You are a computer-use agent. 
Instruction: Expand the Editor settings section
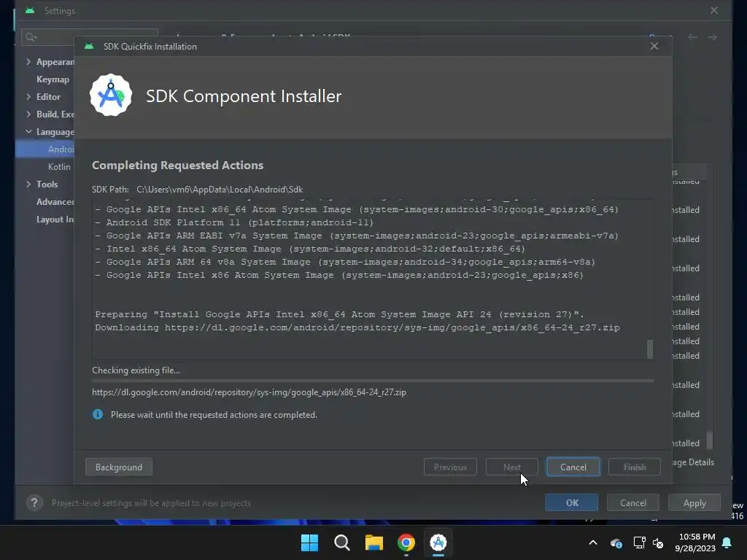pyautogui.click(x=28, y=97)
